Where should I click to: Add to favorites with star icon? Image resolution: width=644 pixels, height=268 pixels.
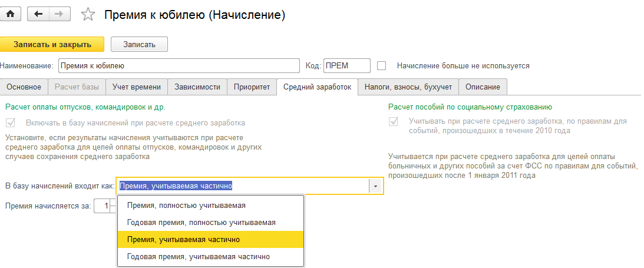[88, 15]
